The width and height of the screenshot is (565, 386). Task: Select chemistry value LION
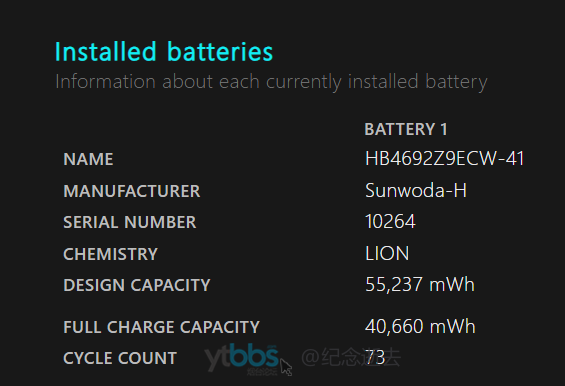click(387, 253)
